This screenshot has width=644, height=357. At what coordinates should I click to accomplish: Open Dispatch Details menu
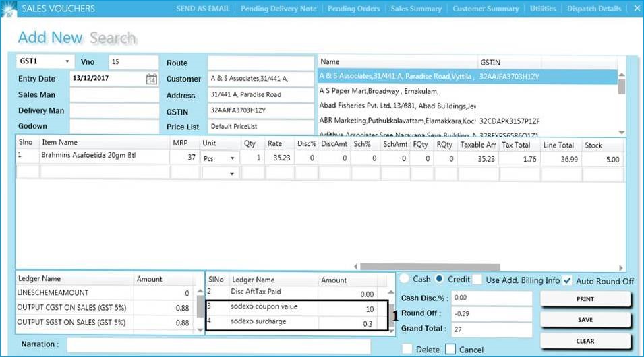[594, 9]
